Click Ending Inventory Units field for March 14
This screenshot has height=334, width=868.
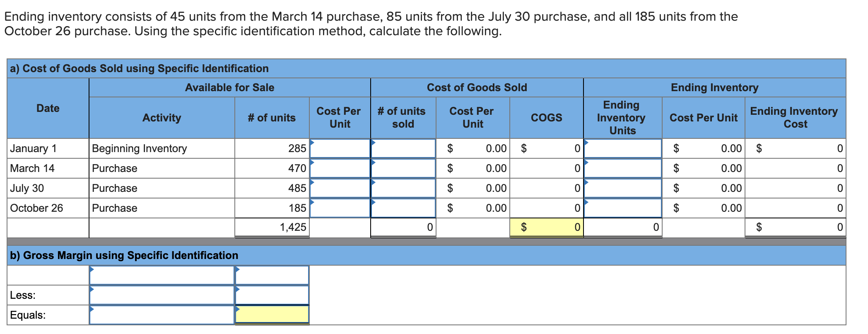pyautogui.click(x=623, y=168)
